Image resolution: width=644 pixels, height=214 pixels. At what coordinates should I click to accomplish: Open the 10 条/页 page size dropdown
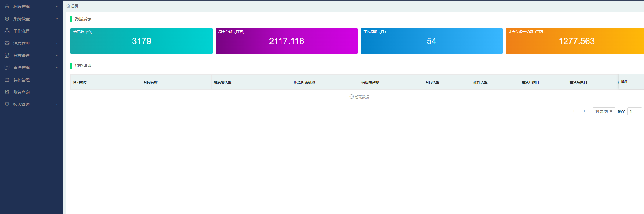click(x=604, y=111)
